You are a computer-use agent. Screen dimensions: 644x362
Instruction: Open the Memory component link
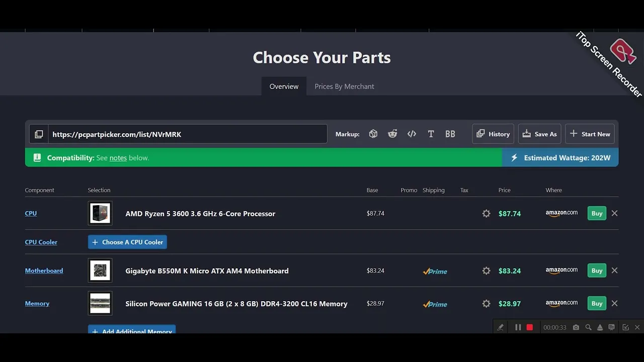[x=37, y=303]
